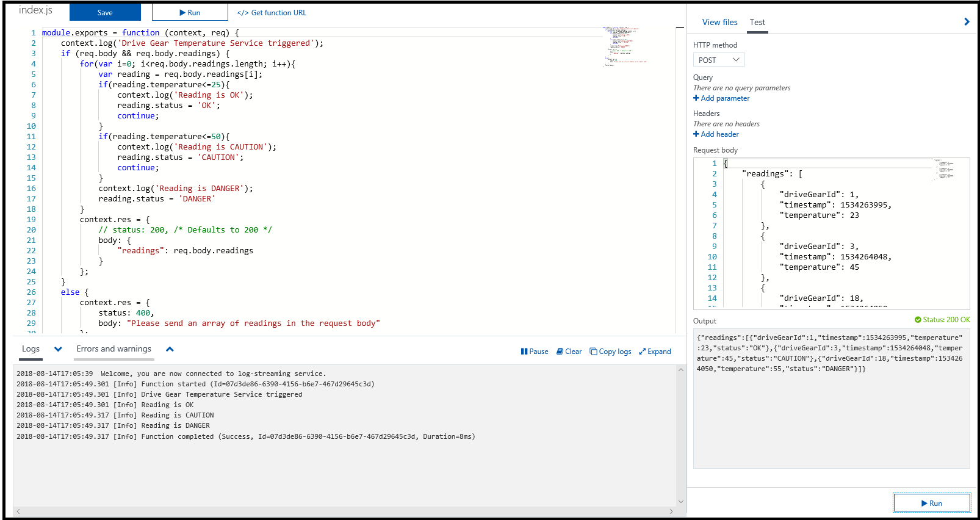Add a query parameter
Image resolution: width=980 pixels, height=520 pixels.
(721, 98)
